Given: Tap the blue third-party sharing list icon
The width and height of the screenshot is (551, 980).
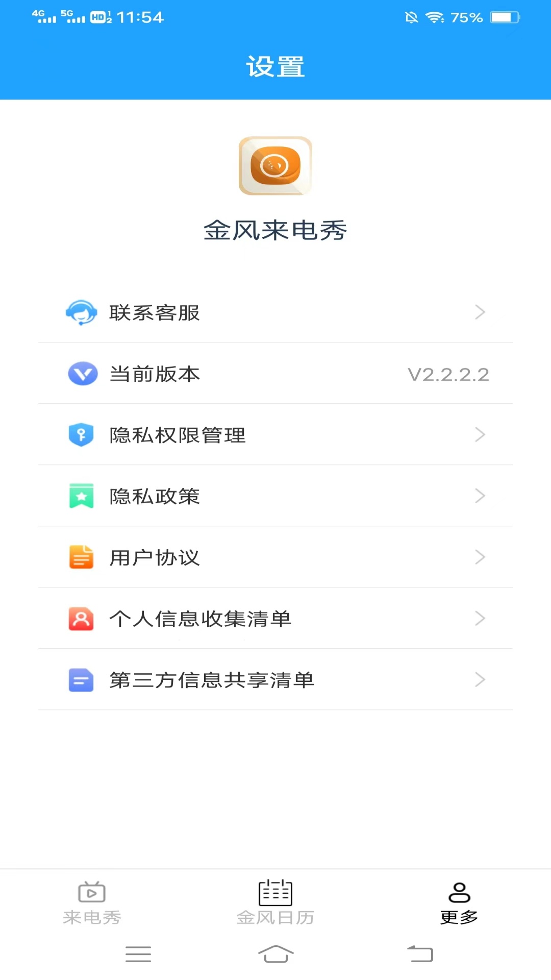Looking at the screenshot, I should (x=81, y=680).
